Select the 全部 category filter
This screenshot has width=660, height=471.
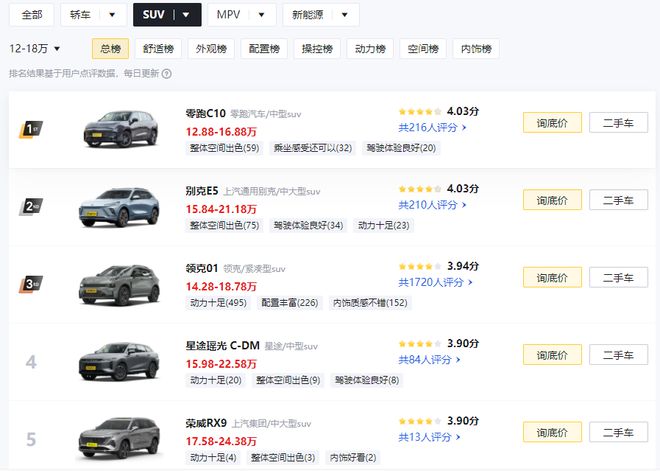click(x=32, y=15)
